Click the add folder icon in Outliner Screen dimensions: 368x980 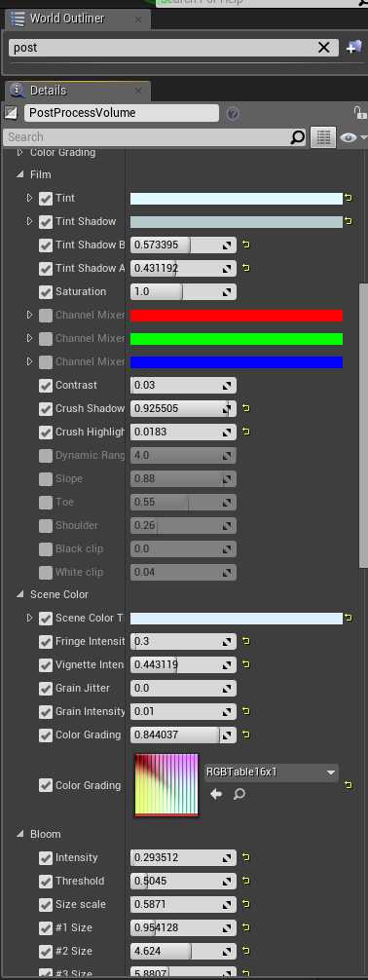click(353, 48)
